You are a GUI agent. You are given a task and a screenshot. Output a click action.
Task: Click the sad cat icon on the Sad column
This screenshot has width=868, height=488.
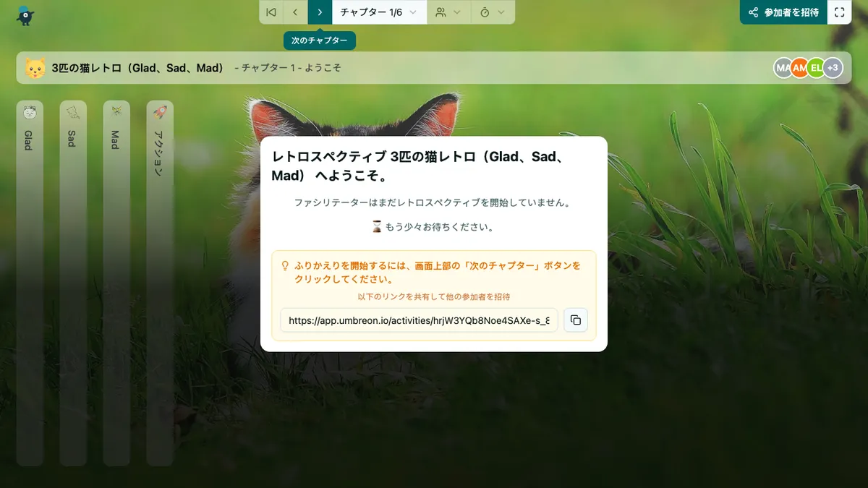click(72, 110)
